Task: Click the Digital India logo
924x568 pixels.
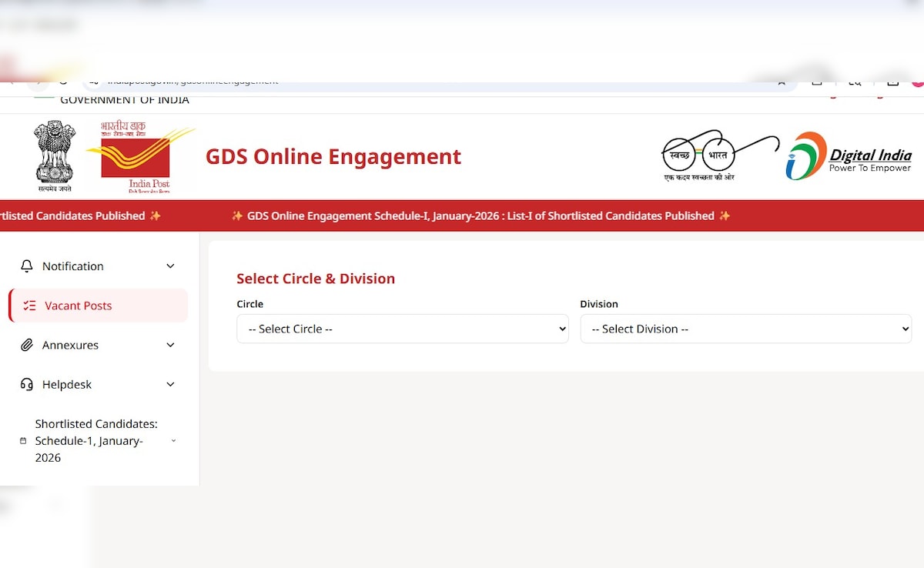Action: pyautogui.click(x=847, y=155)
